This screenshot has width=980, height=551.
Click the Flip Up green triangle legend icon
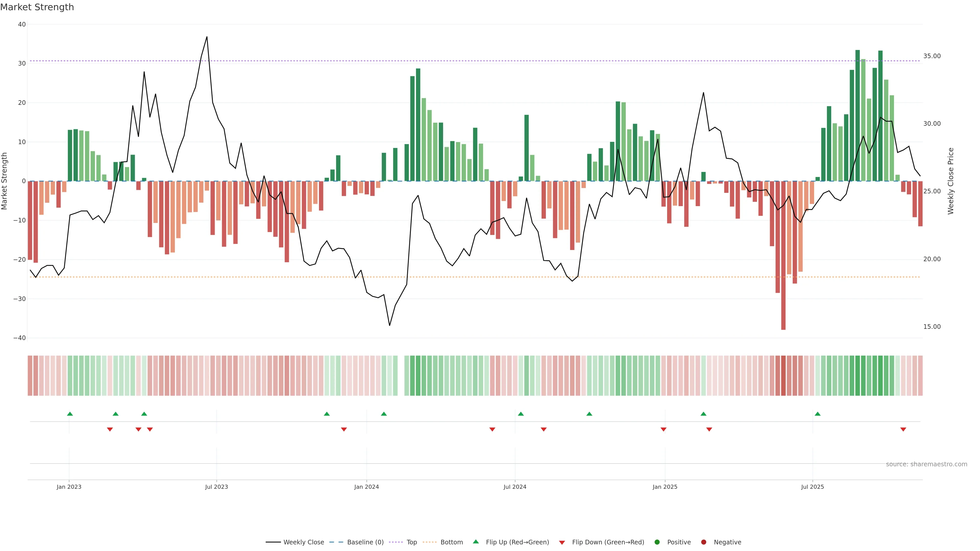click(x=475, y=542)
